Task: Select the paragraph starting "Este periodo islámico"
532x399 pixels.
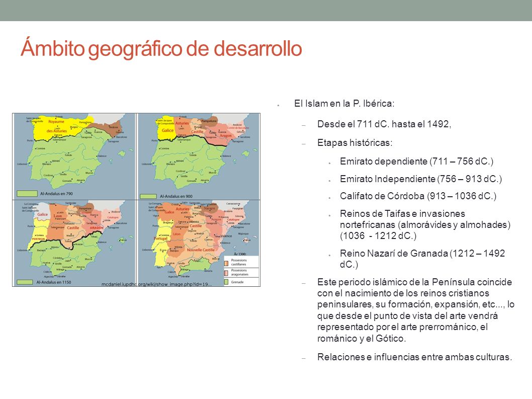Action: [416, 310]
